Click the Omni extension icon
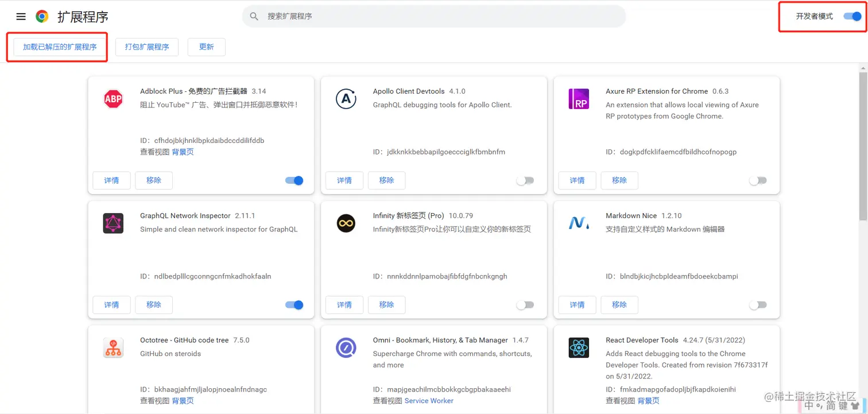Image resolution: width=868 pixels, height=414 pixels. pyautogui.click(x=346, y=348)
